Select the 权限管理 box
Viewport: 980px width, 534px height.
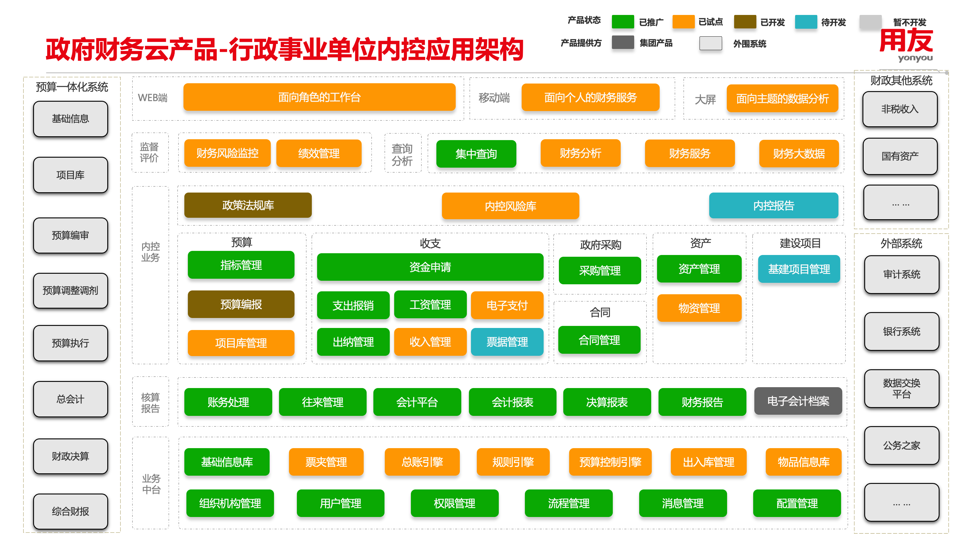(455, 503)
